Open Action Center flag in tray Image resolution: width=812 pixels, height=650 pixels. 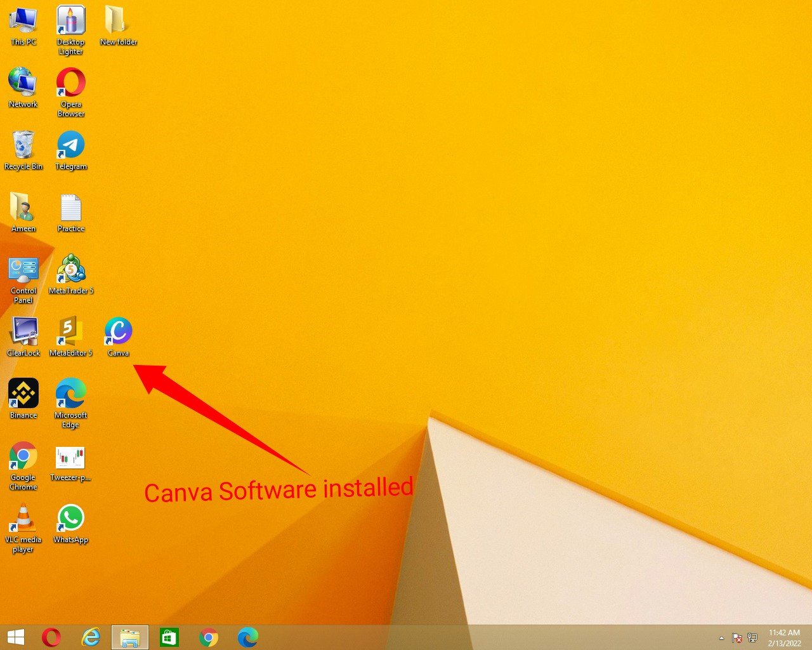737,638
